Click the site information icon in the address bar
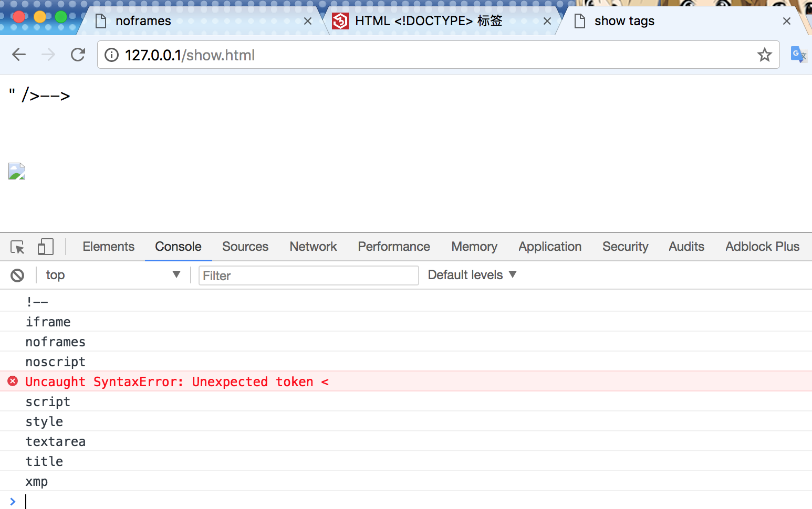812x509 pixels. click(111, 55)
